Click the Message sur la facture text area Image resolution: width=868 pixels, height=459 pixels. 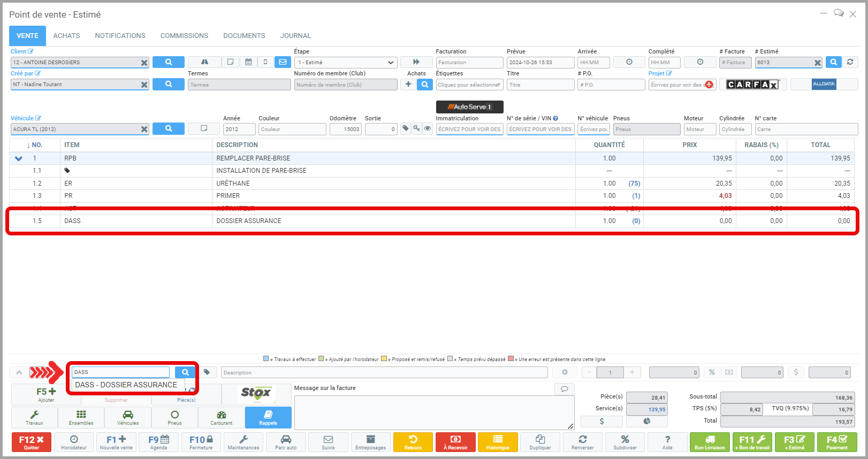point(433,412)
